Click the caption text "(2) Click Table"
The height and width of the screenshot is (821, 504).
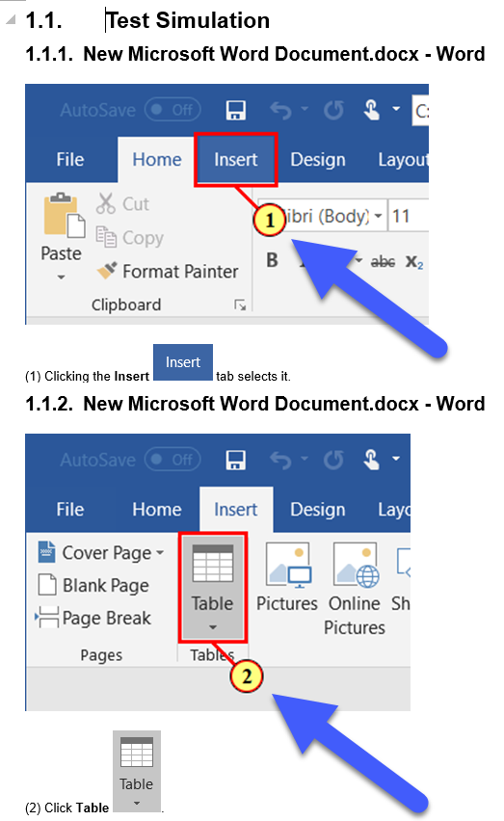point(67,808)
